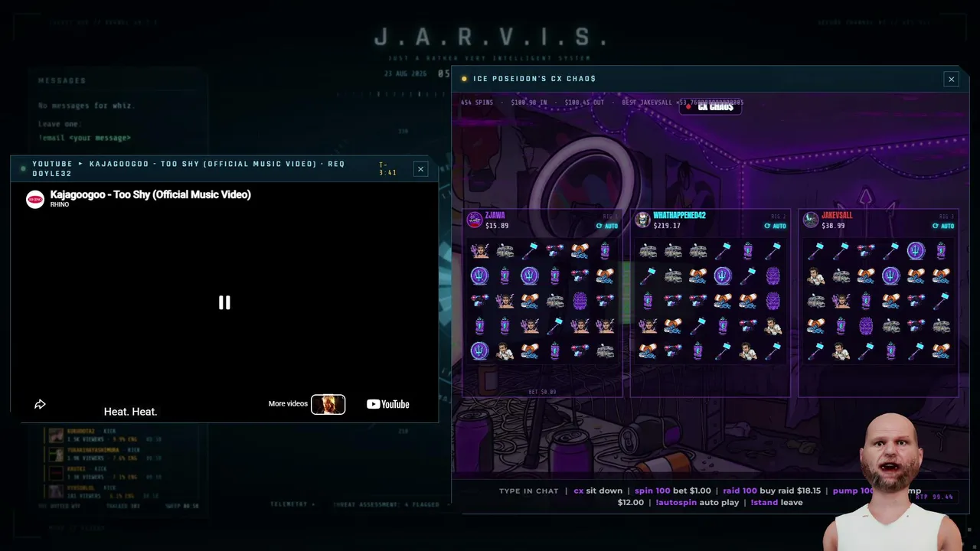Click the RHINO channel name under the title
Viewport: 980px width, 551px height.
pyautogui.click(x=60, y=205)
